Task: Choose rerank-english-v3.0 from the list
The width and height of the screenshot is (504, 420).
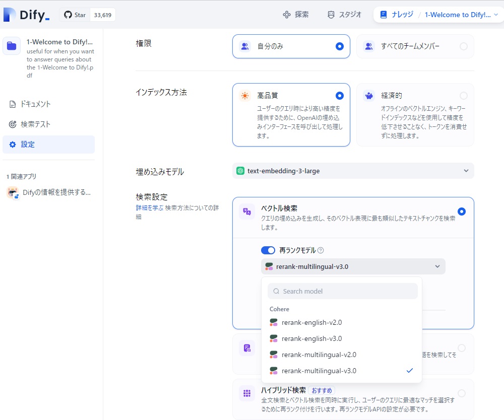Action: pyautogui.click(x=342, y=338)
